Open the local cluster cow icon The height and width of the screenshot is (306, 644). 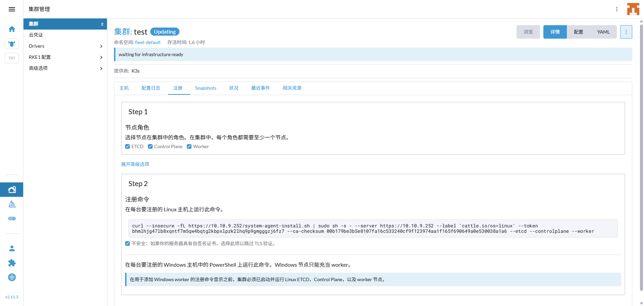click(x=12, y=44)
